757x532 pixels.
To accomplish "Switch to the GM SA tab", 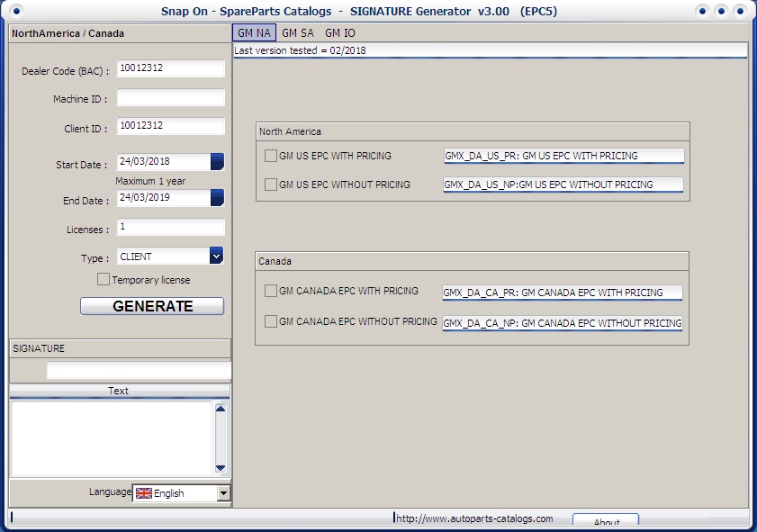I will 297,32.
